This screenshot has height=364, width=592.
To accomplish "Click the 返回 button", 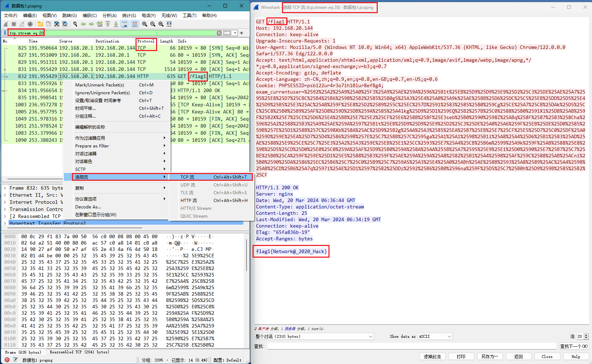I will coord(519,357).
